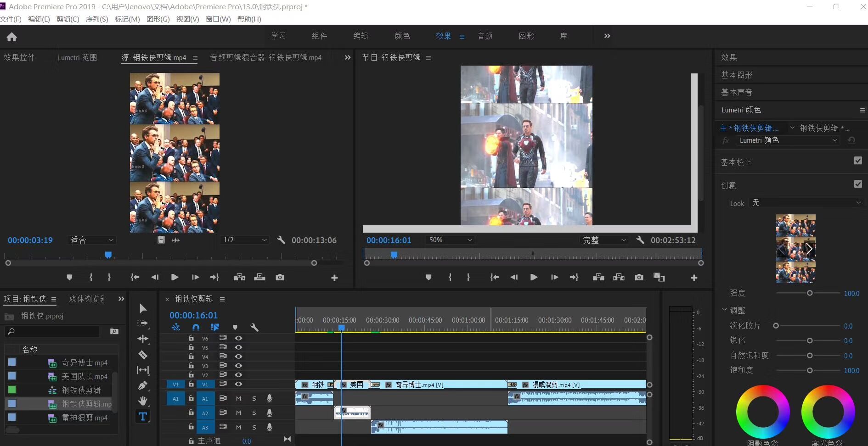Click Insert button in Source monitor
Screen dimensions: 868x446
tap(239, 277)
